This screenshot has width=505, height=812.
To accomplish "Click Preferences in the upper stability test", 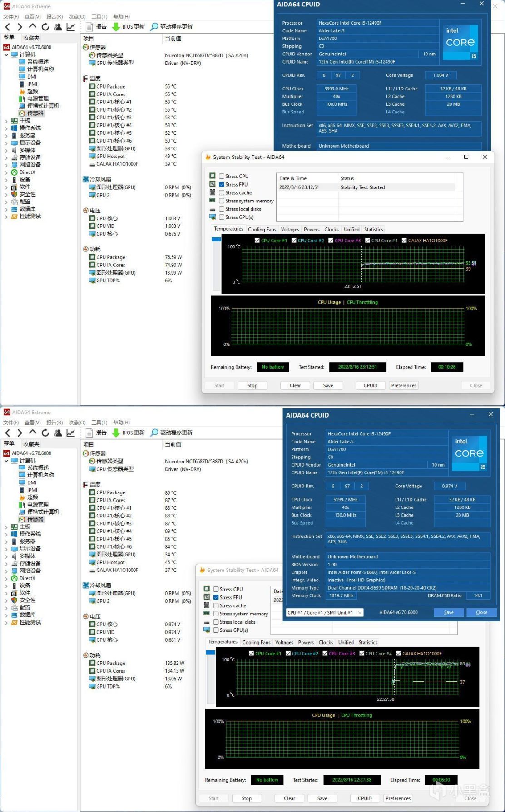I will (404, 385).
